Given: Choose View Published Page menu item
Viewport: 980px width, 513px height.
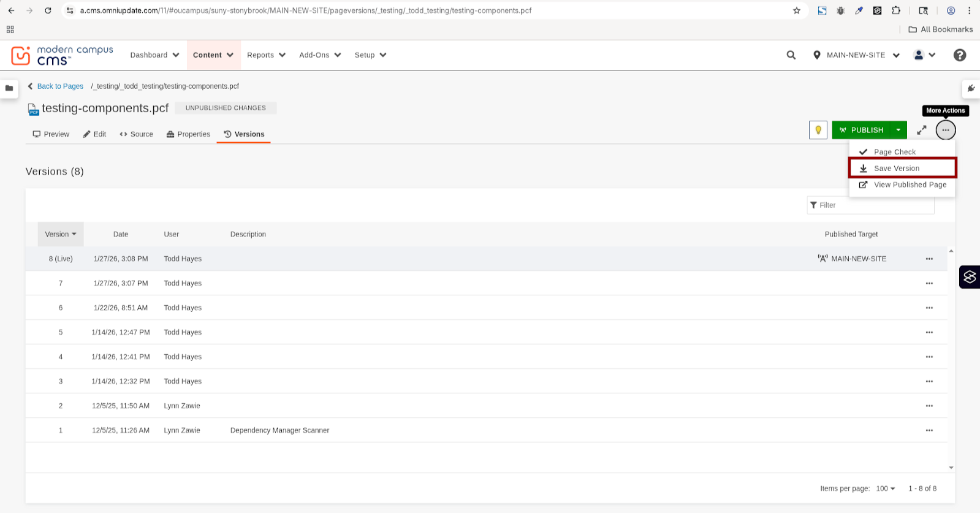Looking at the screenshot, I should [x=902, y=184].
